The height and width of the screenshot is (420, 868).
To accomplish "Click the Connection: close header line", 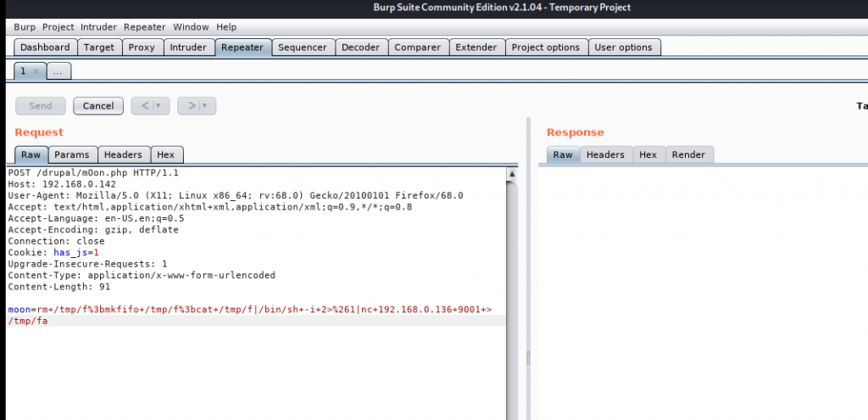I will (56, 241).
